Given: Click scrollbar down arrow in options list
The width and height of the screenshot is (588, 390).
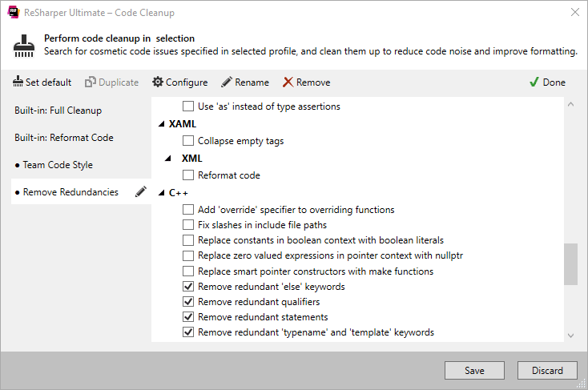Looking at the screenshot, I should pyautogui.click(x=570, y=336).
